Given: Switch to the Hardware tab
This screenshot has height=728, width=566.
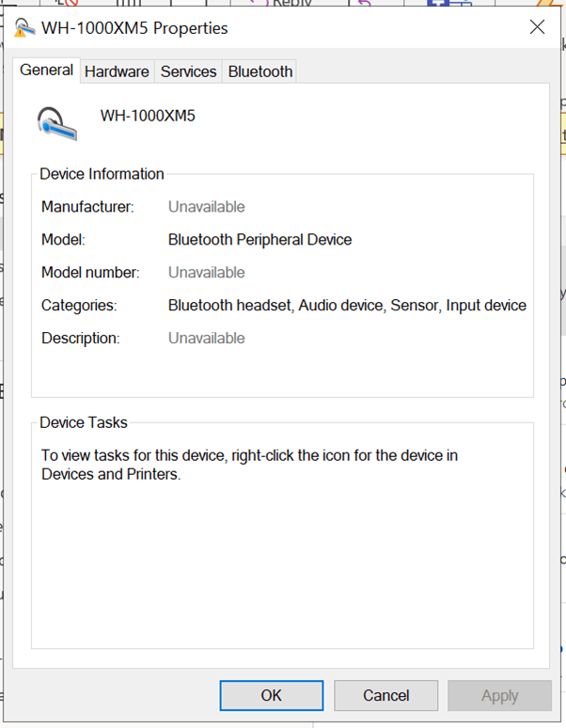Looking at the screenshot, I should (117, 71).
